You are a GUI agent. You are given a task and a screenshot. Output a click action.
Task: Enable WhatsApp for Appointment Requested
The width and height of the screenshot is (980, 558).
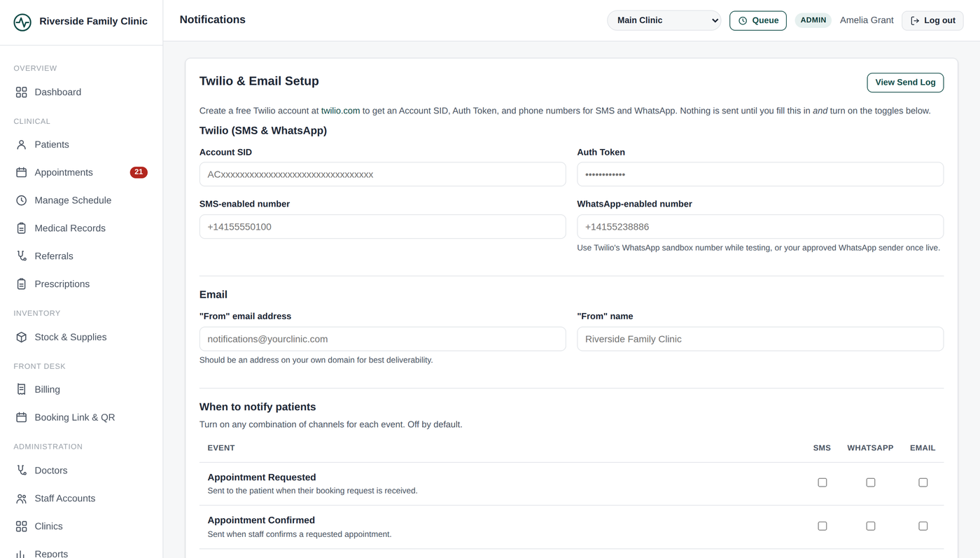tap(871, 482)
